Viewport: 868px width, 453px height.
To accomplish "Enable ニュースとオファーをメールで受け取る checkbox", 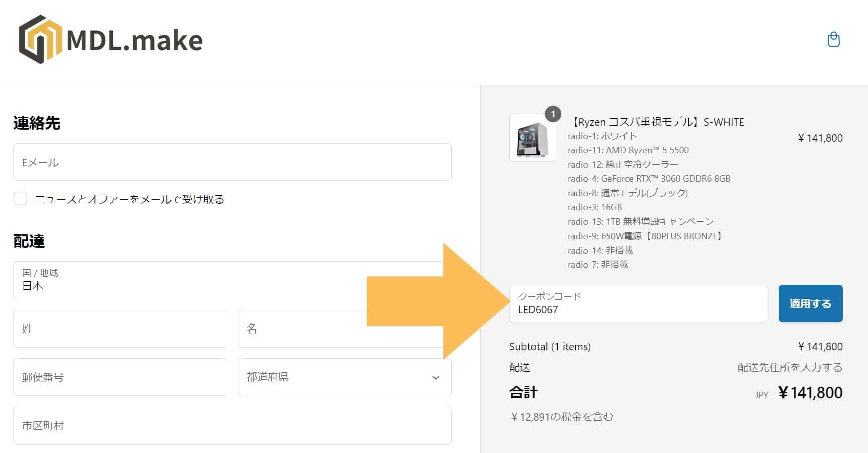I will coord(20,199).
